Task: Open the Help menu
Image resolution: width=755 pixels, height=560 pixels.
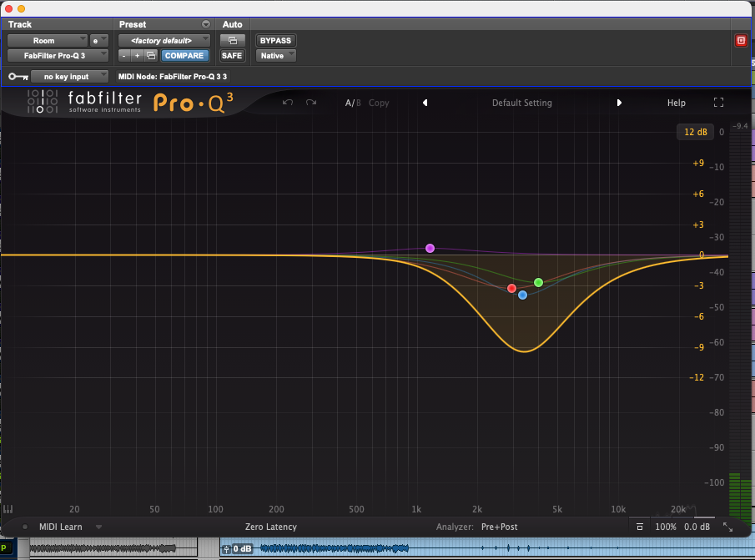Action: pyautogui.click(x=676, y=103)
